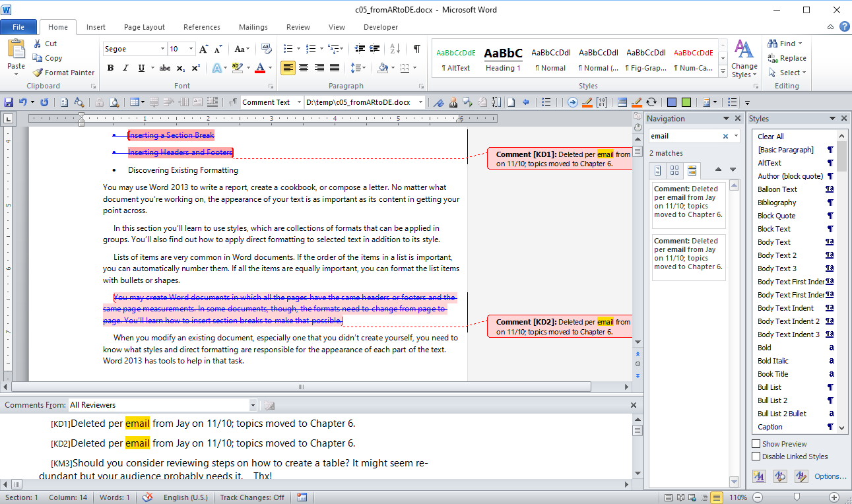Open the font size dropdown showing 10
The width and height of the screenshot is (852, 504).
point(191,49)
